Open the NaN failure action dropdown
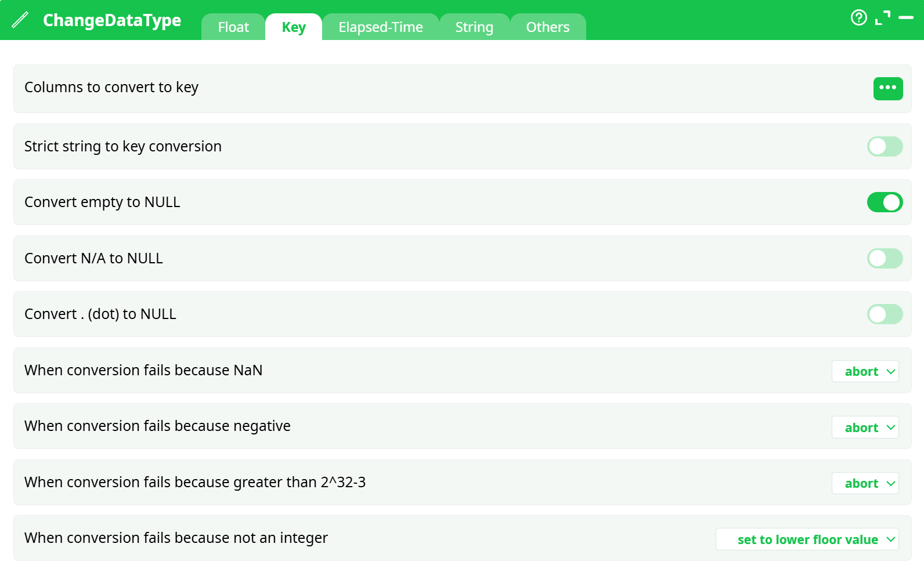Screen dimensions: 924x569 click(x=865, y=371)
